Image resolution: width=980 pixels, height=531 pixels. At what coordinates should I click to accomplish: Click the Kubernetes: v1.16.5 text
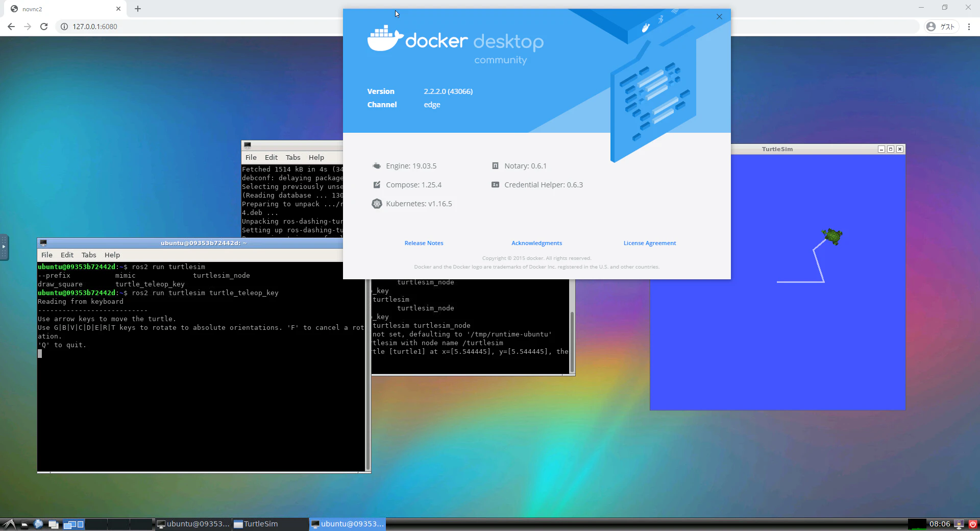(x=419, y=204)
